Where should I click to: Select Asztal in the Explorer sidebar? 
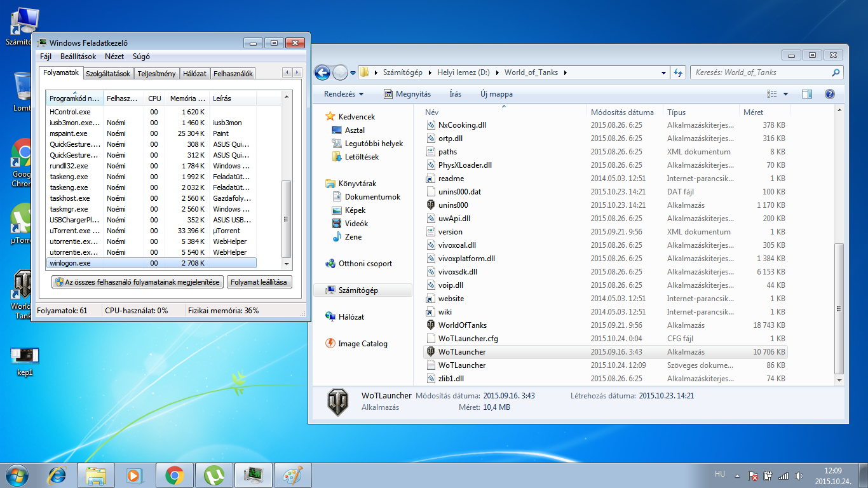[355, 130]
